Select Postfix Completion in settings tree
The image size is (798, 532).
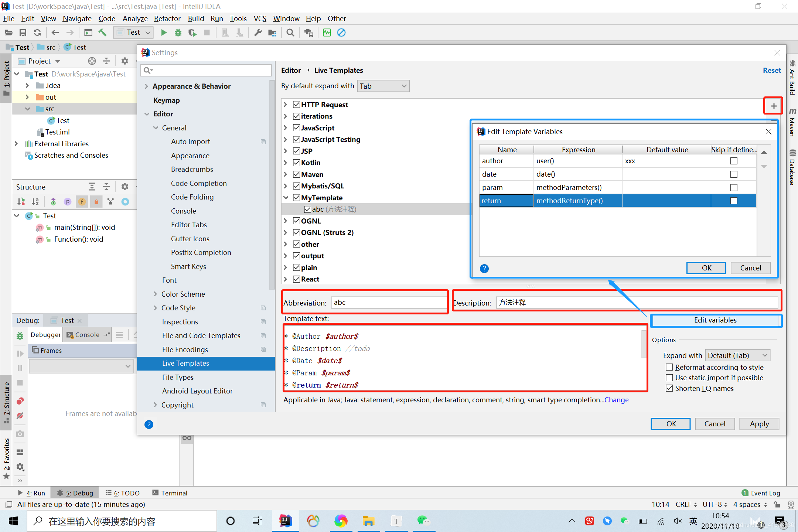point(201,252)
